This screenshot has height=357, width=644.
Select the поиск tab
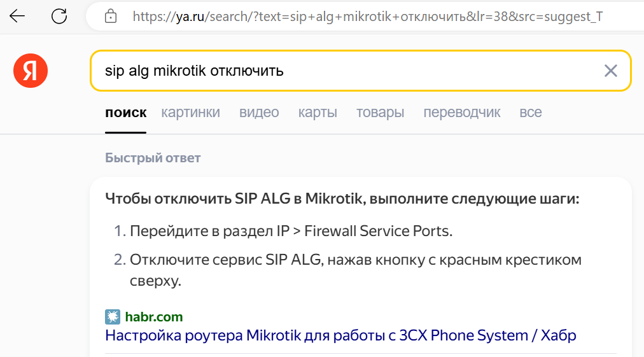click(x=125, y=113)
